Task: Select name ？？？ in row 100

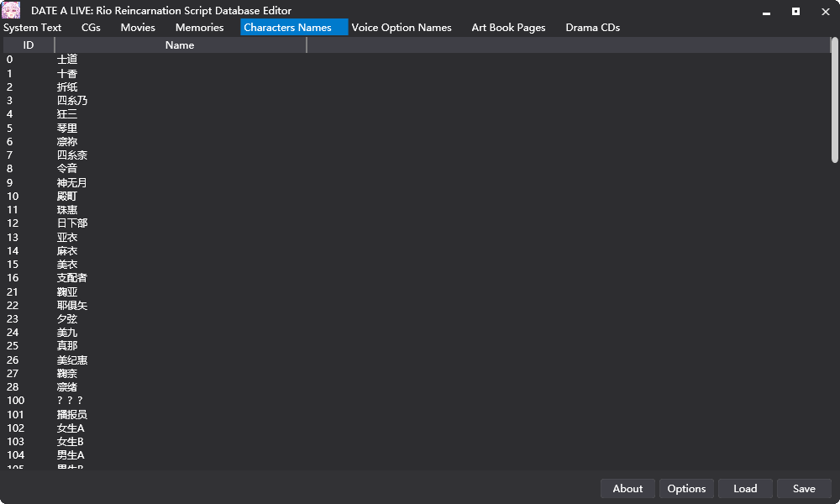Action: coord(71,401)
